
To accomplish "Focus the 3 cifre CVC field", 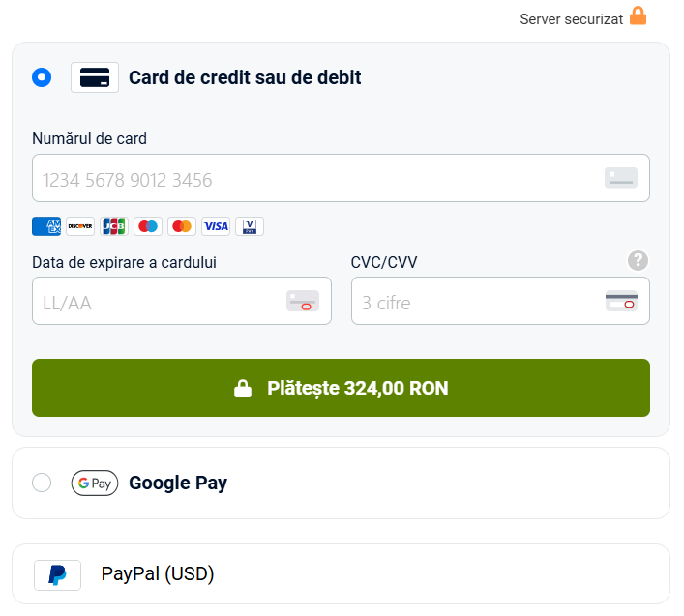I will (501, 301).
